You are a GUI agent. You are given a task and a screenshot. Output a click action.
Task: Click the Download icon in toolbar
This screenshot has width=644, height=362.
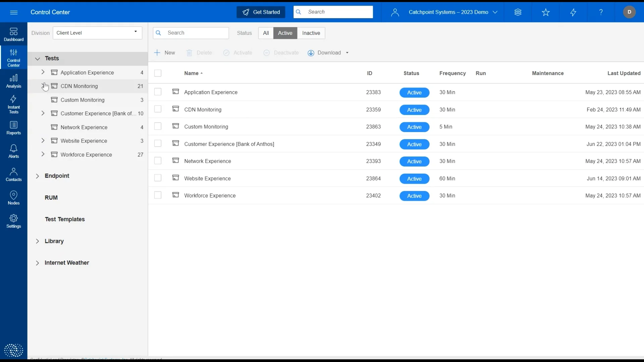pyautogui.click(x=311, y=53)
